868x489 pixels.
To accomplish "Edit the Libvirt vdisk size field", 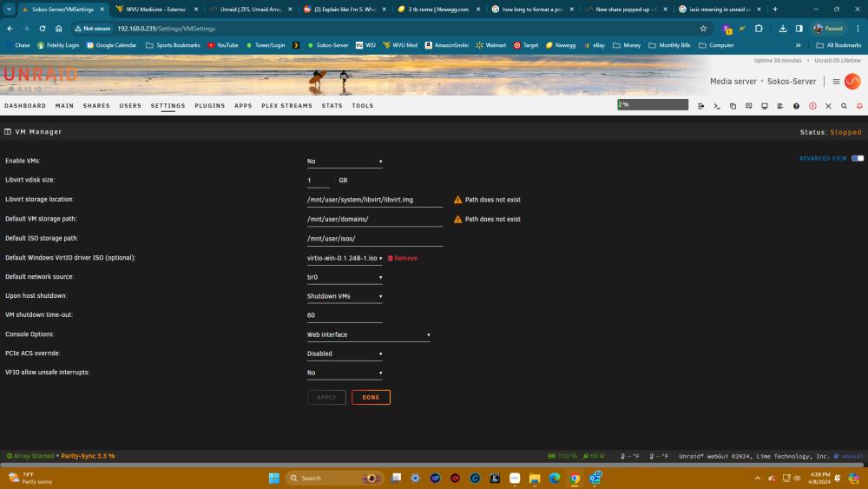I will (x=319, y=181).
